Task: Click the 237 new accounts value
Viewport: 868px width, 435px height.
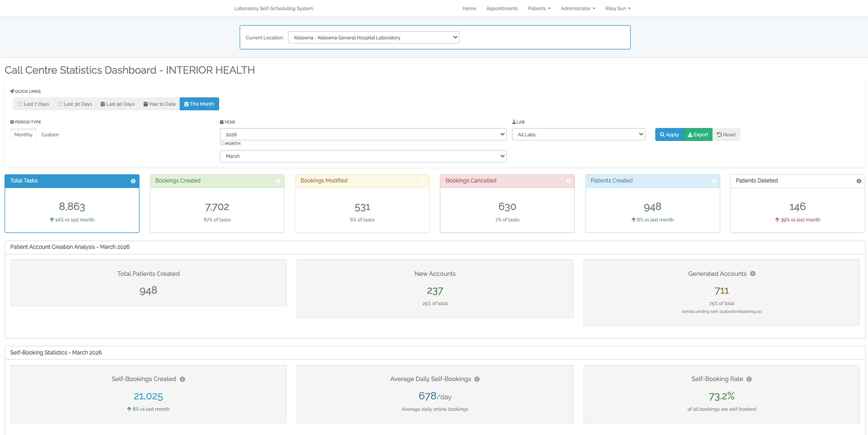Action: click(x=435, y=291)
